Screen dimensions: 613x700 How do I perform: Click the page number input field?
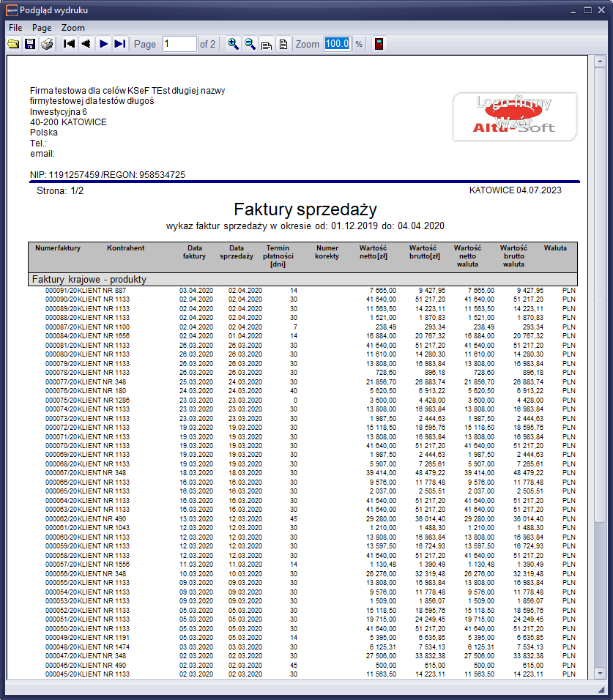pos(179,44)
